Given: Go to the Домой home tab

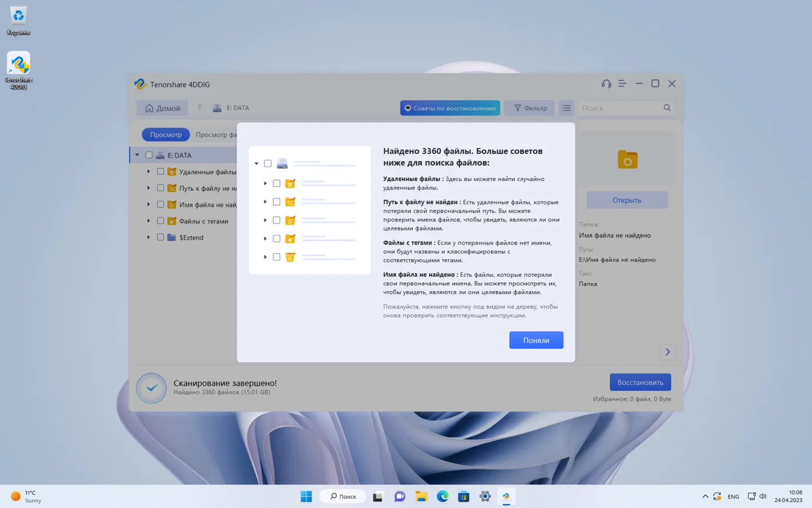Looking at the screenshot, I should (x=163, y=108).
